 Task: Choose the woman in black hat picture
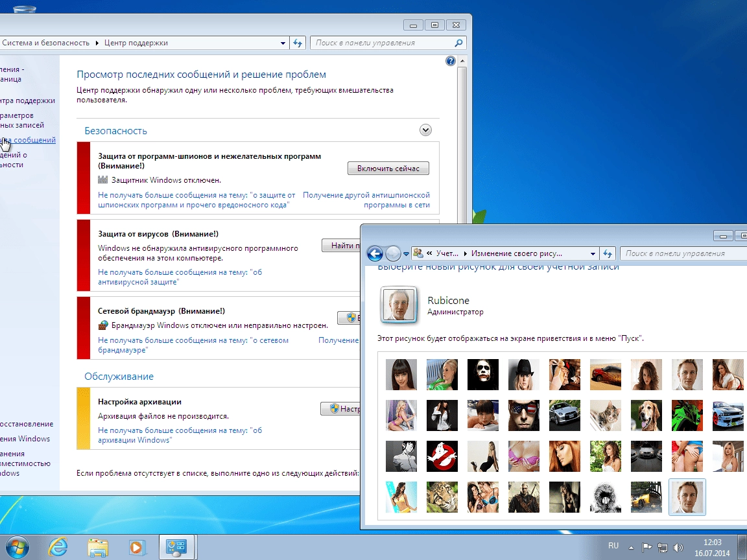[x=524, y=375]
